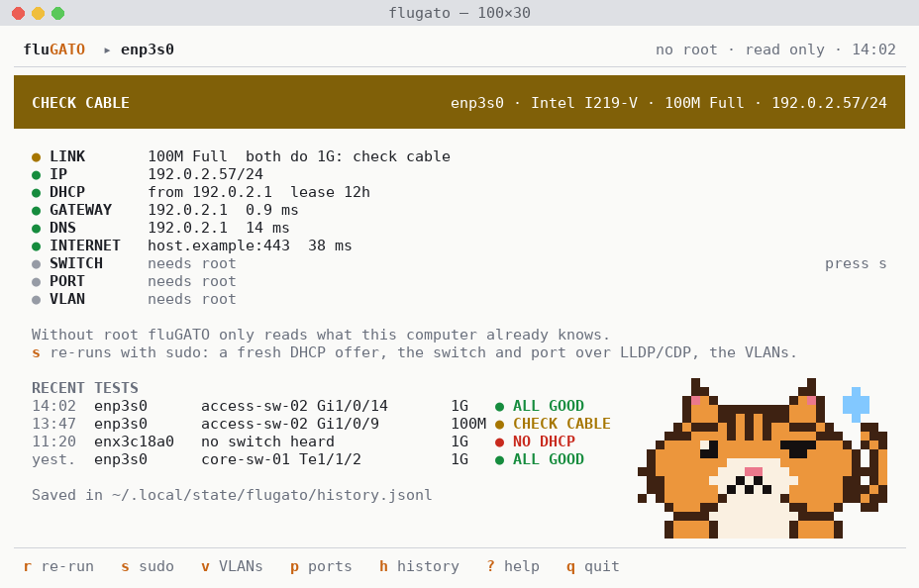The image size is (919, 588).
Task: Select the LINK row label
Action: (x=67, y=156)
